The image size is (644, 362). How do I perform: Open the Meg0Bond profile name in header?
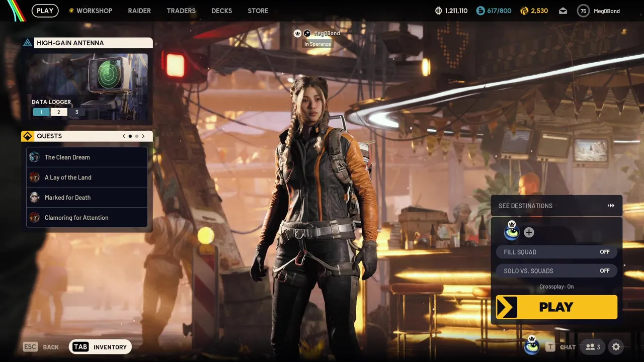(x=607, y=11)
